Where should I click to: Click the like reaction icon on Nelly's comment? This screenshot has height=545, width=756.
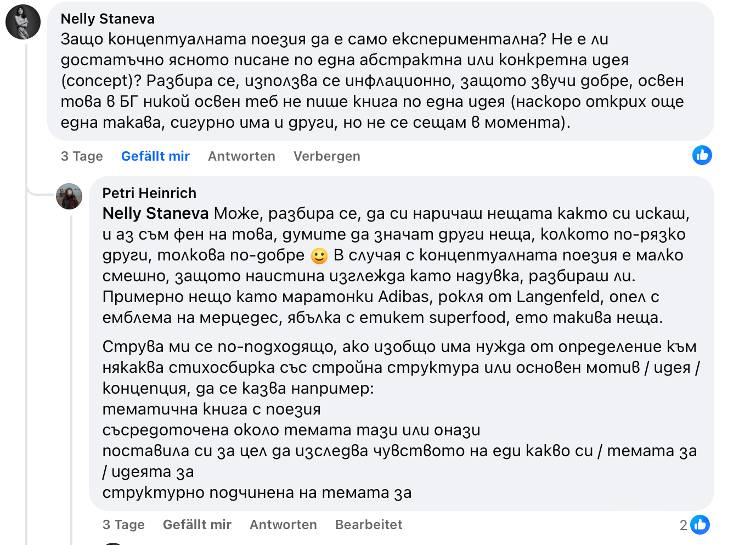(702, 156)
